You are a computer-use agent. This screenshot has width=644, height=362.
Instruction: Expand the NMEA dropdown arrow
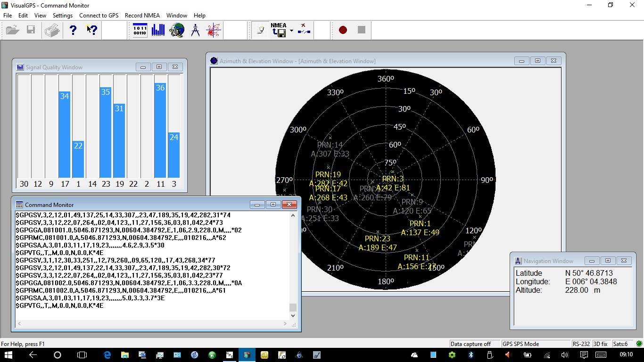point(291,31)
